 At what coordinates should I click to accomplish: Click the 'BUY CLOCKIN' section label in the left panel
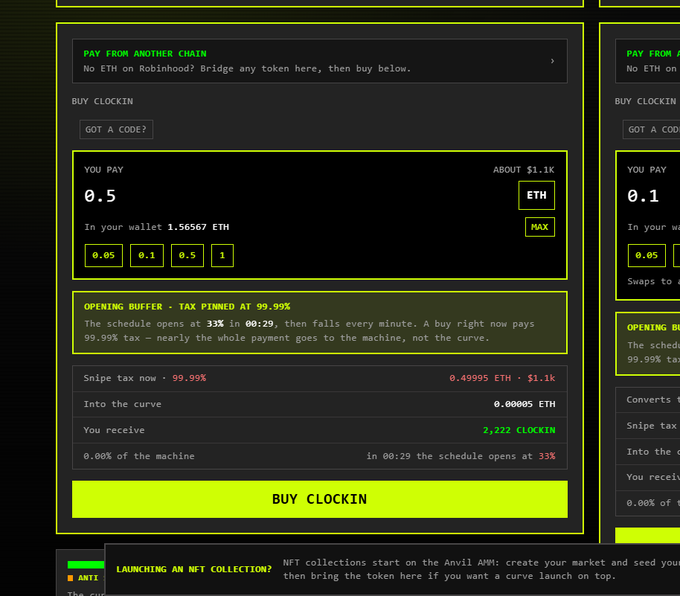102,101
